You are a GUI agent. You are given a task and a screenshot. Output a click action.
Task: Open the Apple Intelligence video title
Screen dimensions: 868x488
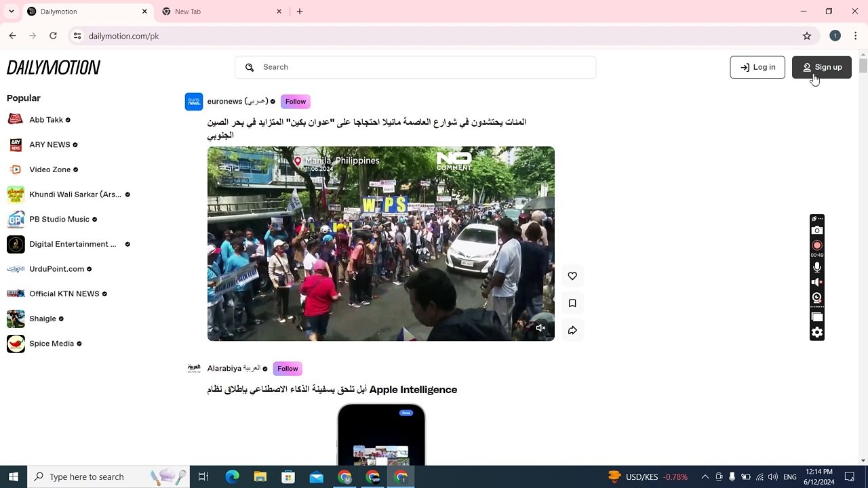click(x=332, y=390)
